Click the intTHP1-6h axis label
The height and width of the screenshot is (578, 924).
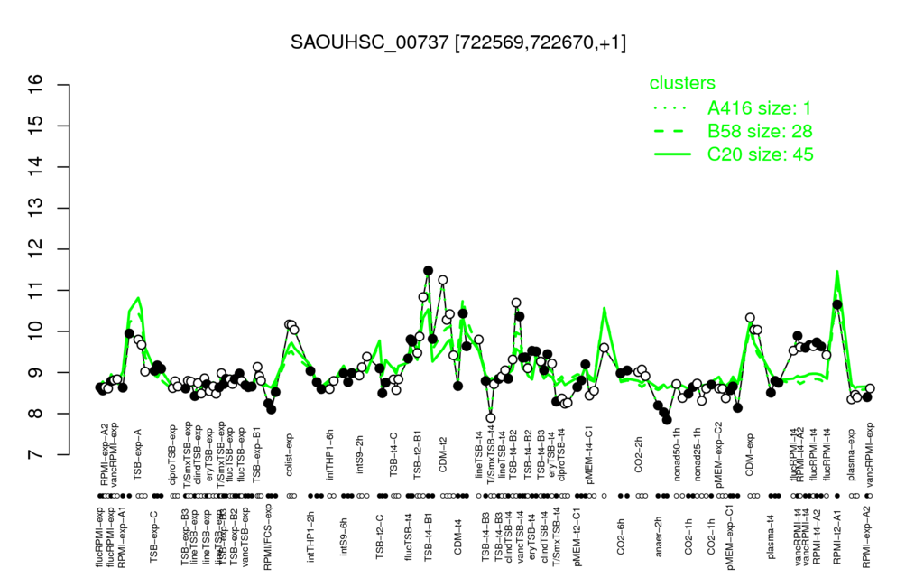pyautogui.click(x=330, y=454)
